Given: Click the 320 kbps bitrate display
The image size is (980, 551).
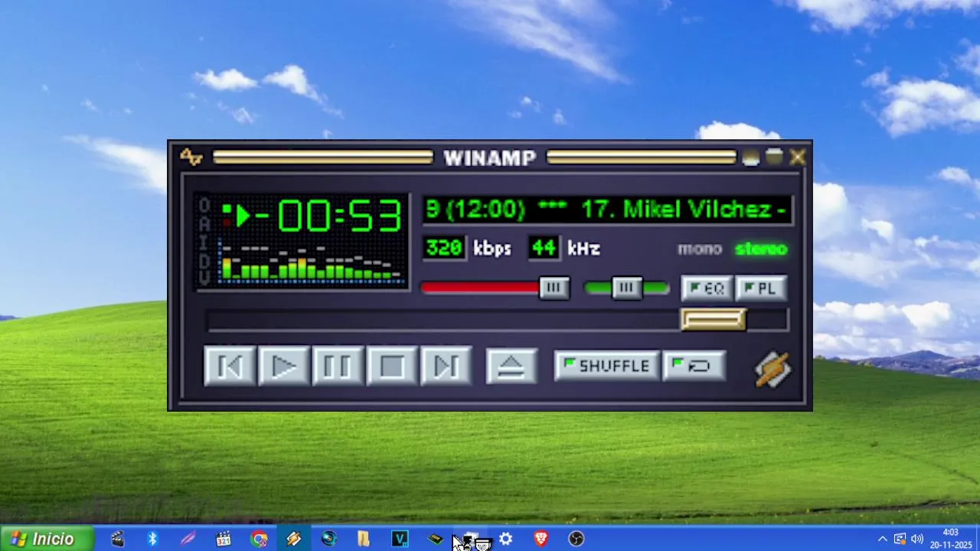Looking at the screenshot, I should point(444,248).
